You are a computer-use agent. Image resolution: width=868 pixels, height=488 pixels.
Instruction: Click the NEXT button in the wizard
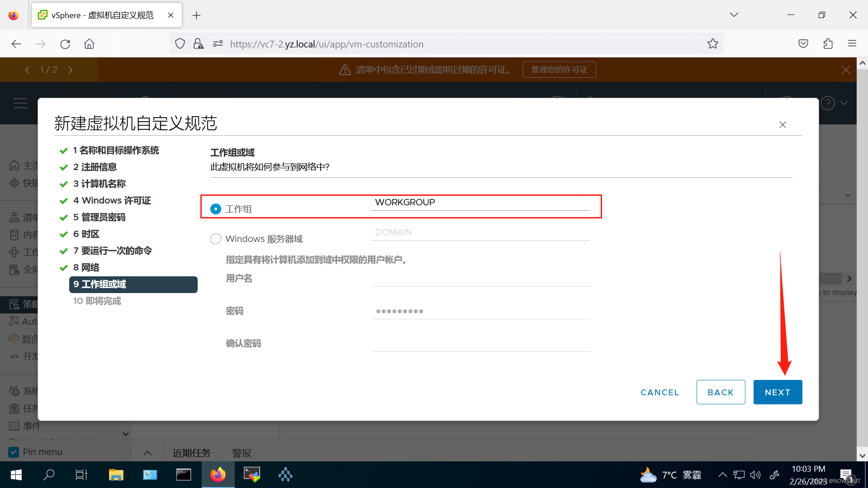click(778, 392)
